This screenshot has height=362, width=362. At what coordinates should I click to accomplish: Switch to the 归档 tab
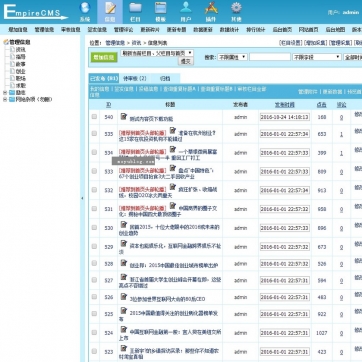pyautogui.click(x=165, y=79)
